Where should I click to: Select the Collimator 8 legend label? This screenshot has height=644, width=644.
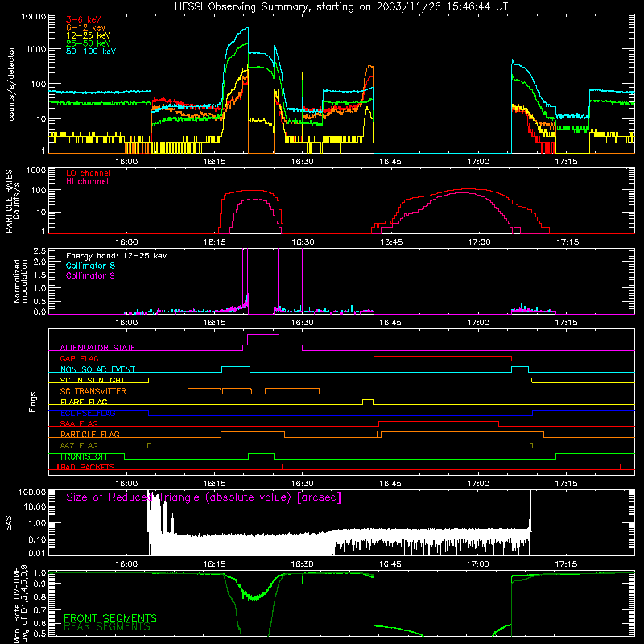(x=90, y=266)
